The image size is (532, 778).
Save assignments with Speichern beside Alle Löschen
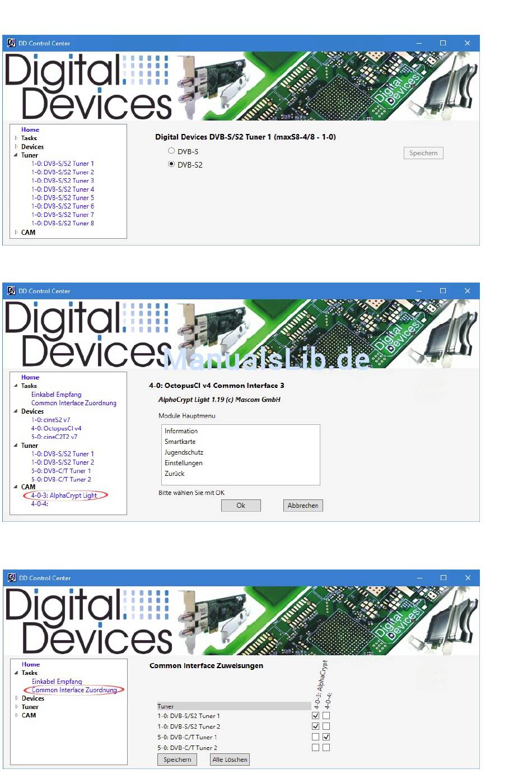point(178,760)
